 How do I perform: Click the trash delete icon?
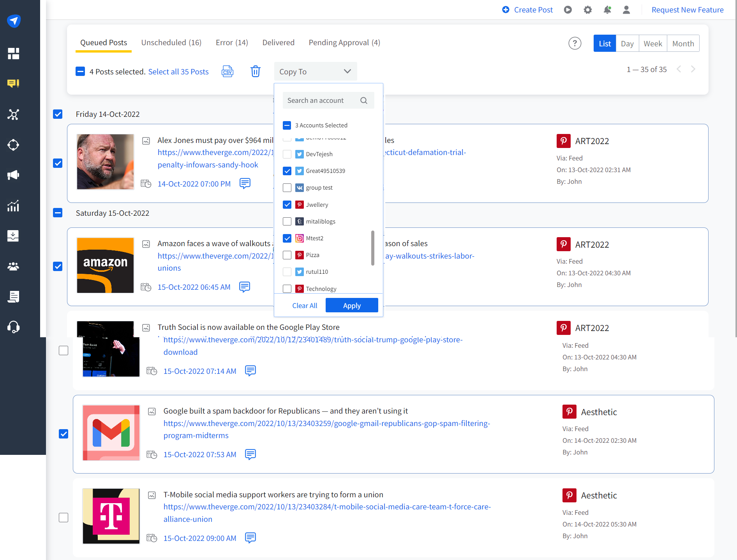click(x=256, y=72)
